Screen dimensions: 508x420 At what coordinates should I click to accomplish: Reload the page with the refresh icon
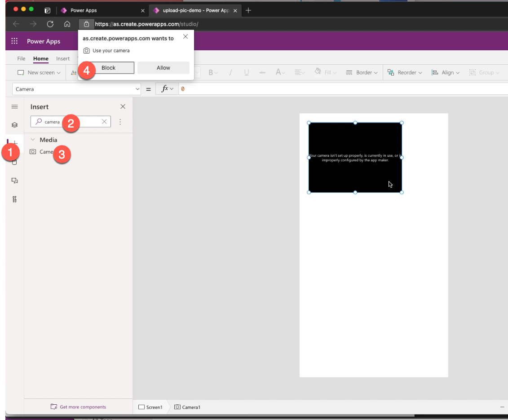pyautogui.click(x=50, y=24)
